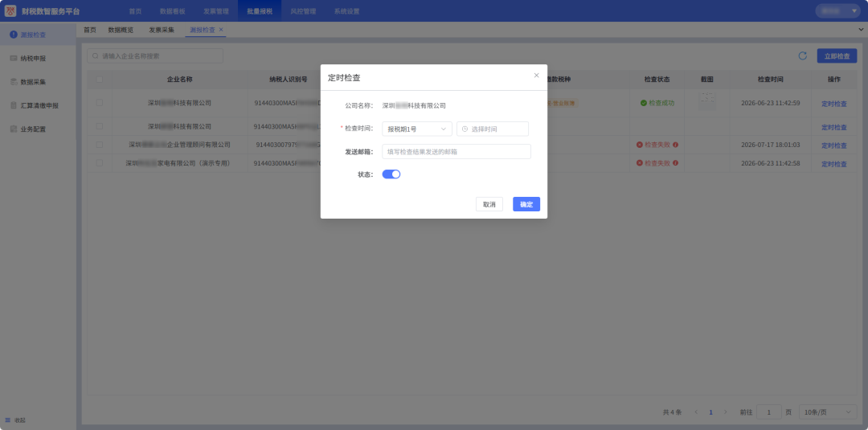Click the 前往 page number input
Image resolution: width=868 pixels, height=430 pixels.
pos(769,412)
